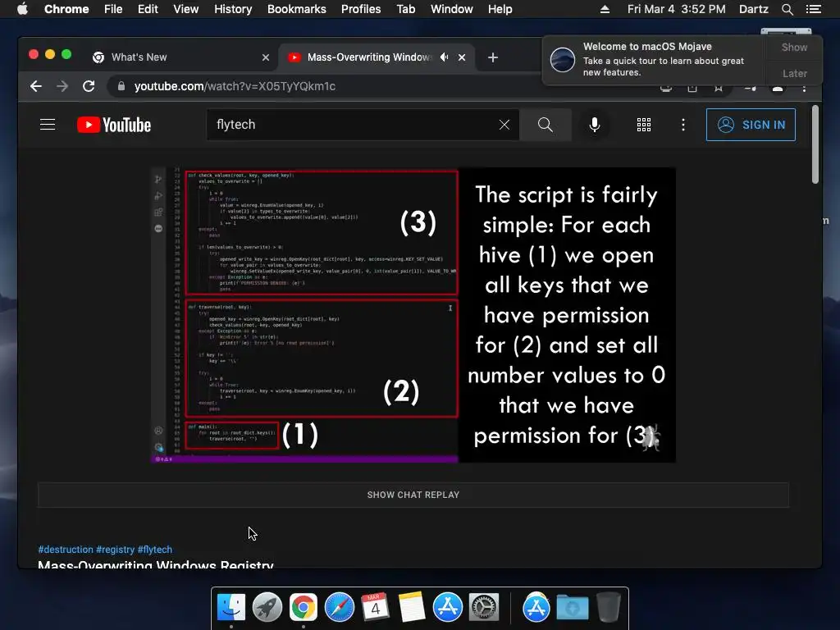Open Notification Center list icon
840x630 pixels.
814,9
